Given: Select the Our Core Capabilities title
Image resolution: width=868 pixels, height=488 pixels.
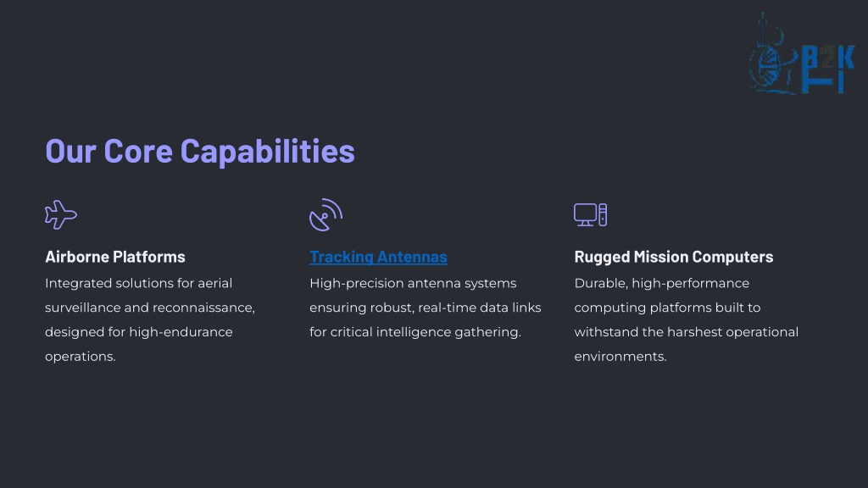Looking at the screenshot, I should coord(200,151).
